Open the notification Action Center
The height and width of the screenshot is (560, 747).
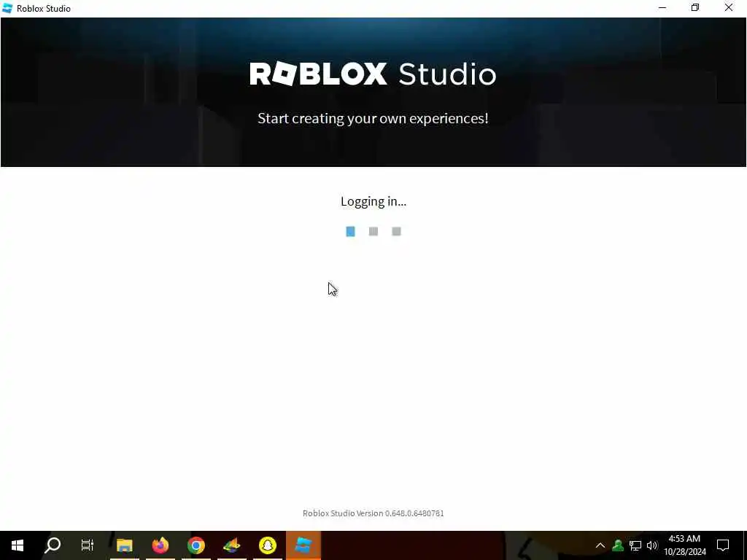[x=723, y=545]
